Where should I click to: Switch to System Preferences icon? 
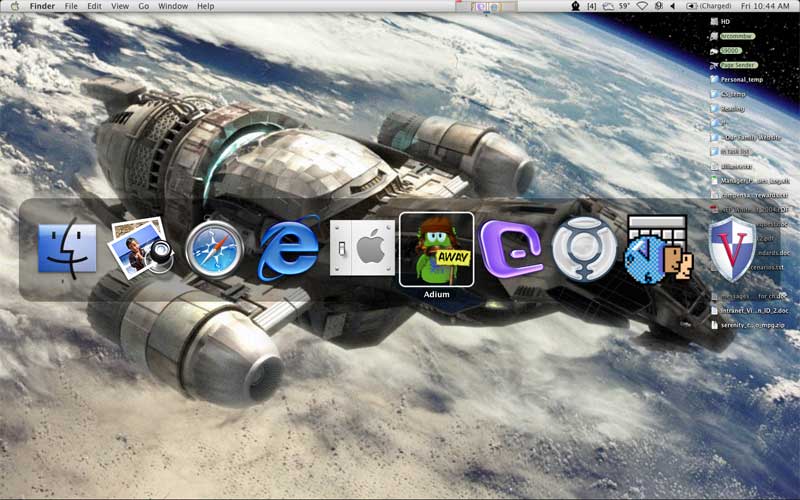362,248
